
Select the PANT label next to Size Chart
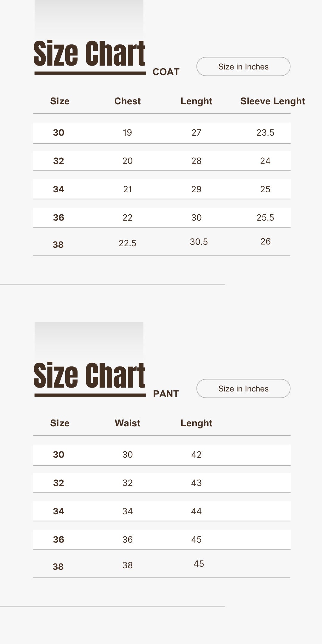(x=166, y=394)
